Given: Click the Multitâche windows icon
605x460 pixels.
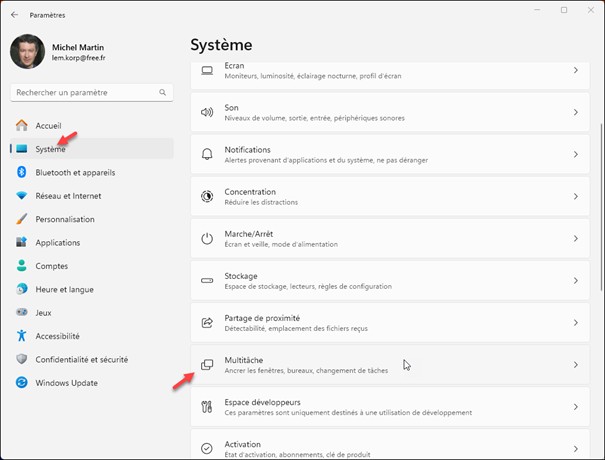Looking at the screenshot, I should pos(207,365).
